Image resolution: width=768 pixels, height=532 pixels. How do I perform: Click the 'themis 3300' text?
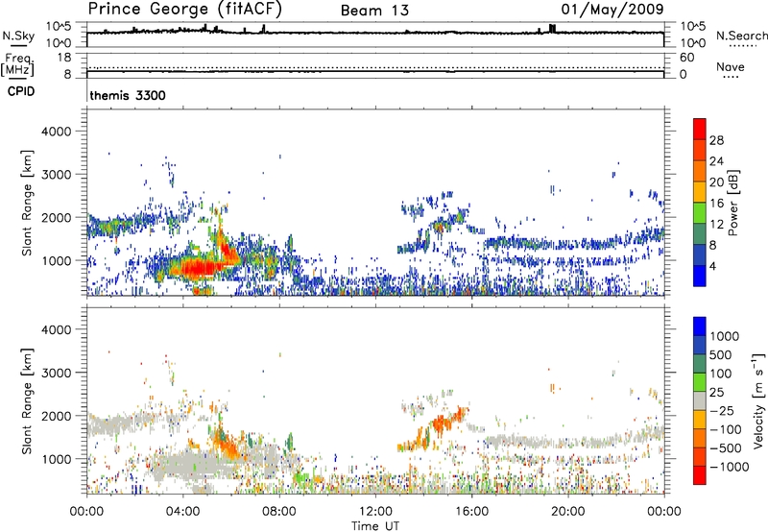click(128, 95)
